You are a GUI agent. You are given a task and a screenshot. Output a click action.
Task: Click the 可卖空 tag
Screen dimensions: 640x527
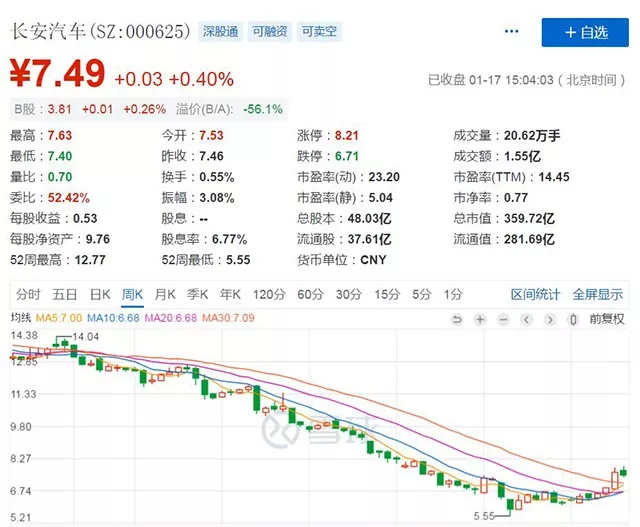[x=319, y=31]
